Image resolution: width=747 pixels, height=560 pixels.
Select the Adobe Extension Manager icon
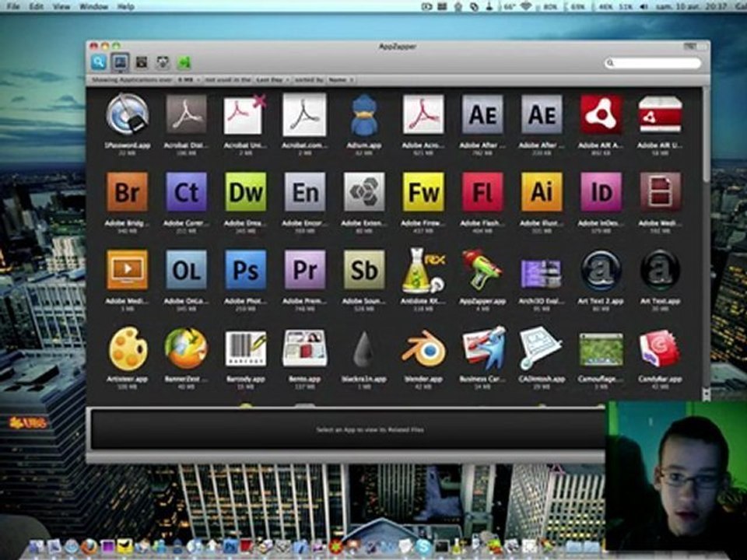[x=364, y=192]
